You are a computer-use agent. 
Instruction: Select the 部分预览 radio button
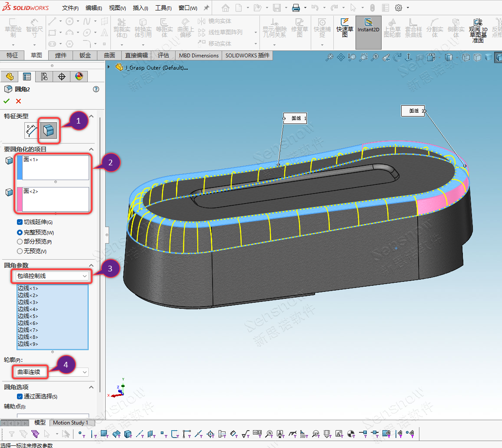(20, 241)
